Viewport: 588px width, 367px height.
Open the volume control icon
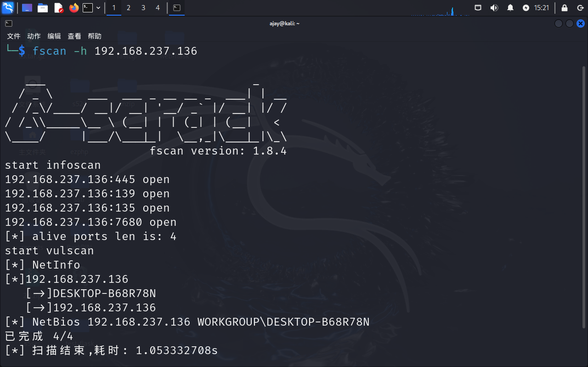tap(494, 8)
